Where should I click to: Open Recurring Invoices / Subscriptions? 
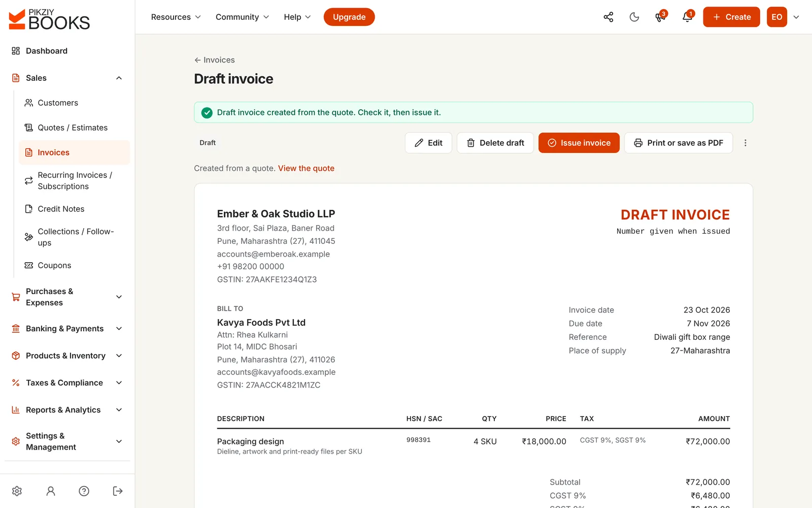(74, 180)
